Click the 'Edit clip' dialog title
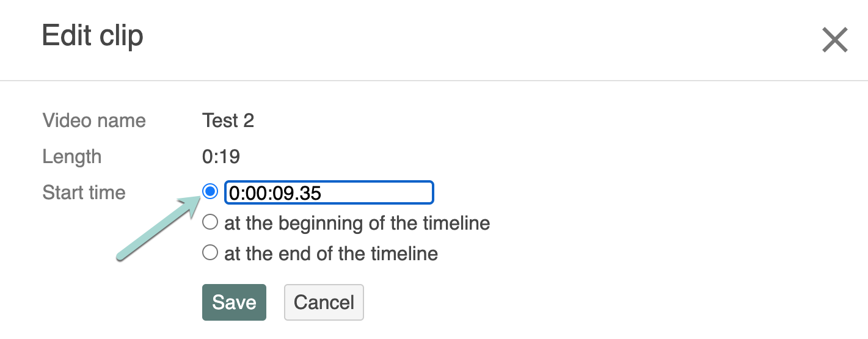868x339 pixels. [92, 36]
